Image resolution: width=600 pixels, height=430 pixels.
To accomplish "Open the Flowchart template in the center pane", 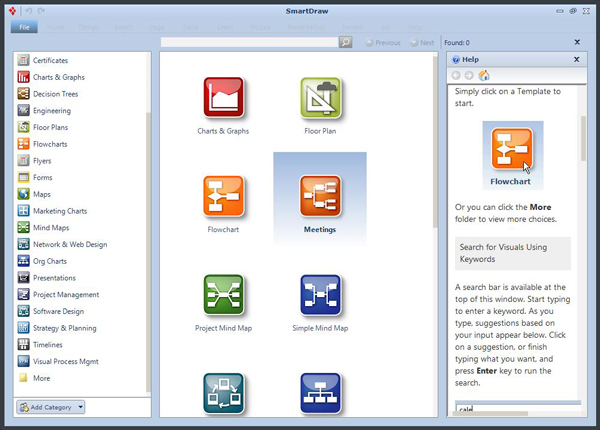I will coord(223,196).
